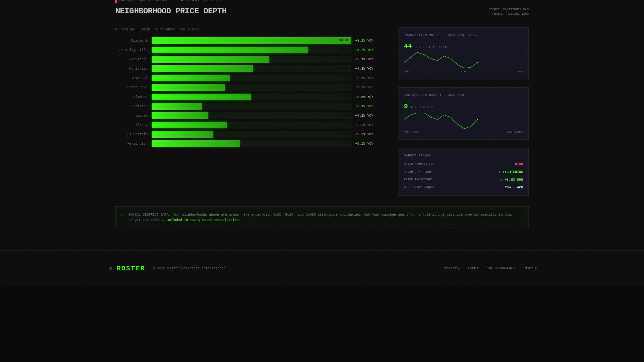Click 'Included in every Match consultation' link
This screenshot has width=644, height=362.
203,220
